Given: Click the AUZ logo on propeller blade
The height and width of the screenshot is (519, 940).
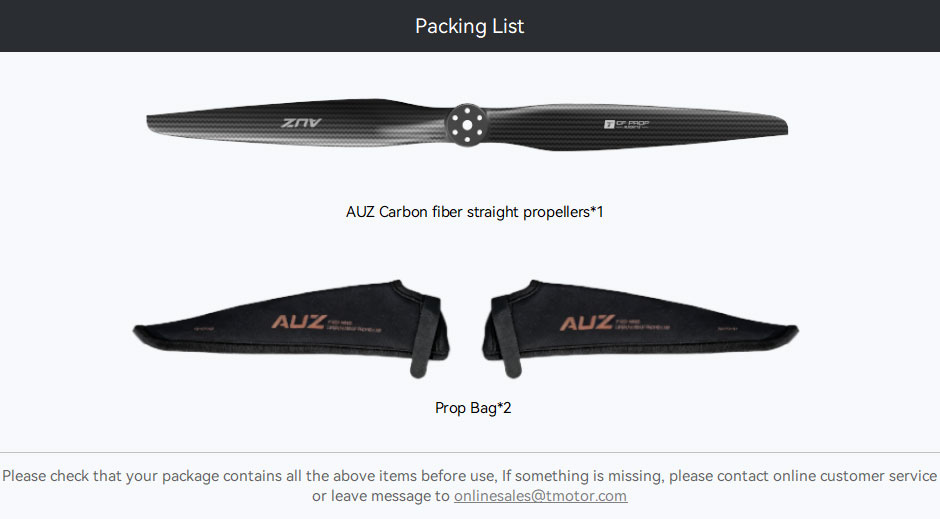Looking at the screenshot, I should pyautogui.click(x=302, y=123).
